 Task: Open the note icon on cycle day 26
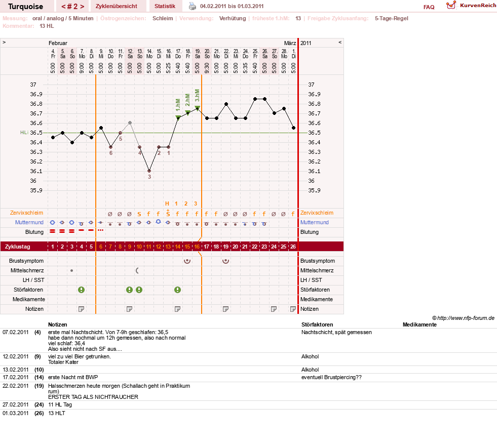point(293,309)
